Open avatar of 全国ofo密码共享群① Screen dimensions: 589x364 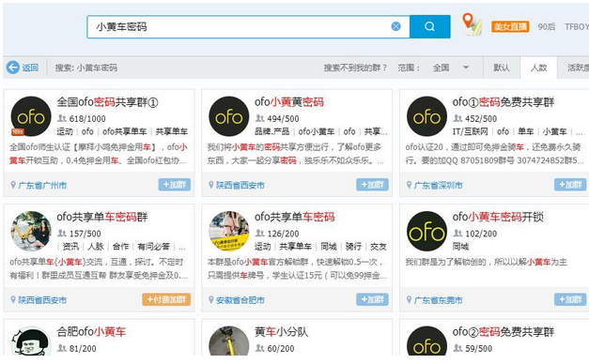click(31, 116)
